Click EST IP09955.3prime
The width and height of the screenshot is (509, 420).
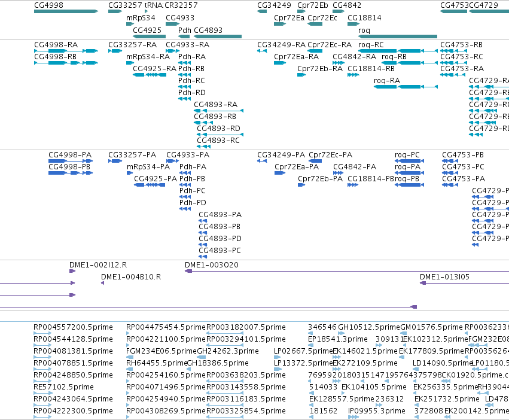[377, 410]
